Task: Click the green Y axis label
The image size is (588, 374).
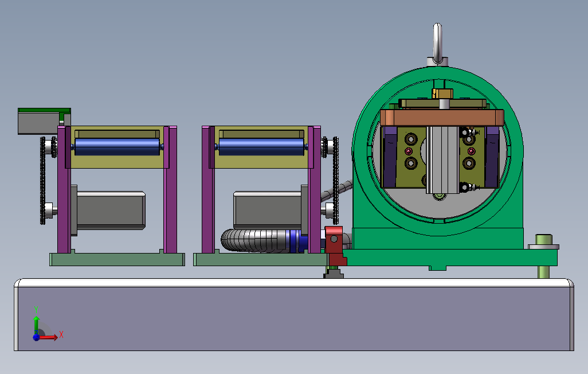Action: click(x=36, y=310)
